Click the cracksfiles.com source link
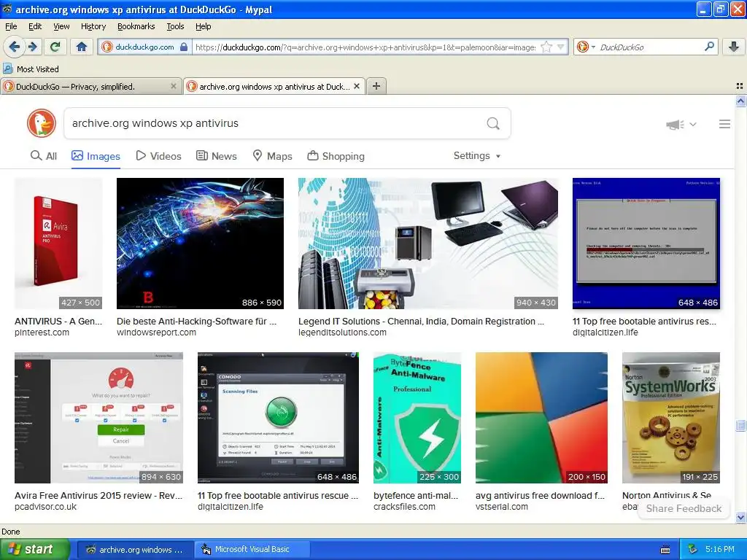The image size is (747, 560). [x=404, y=507]
